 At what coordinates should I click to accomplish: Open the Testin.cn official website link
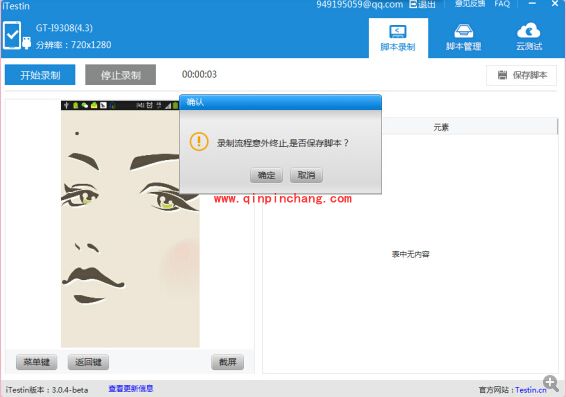pyautogui.click(x=531, y=390)
